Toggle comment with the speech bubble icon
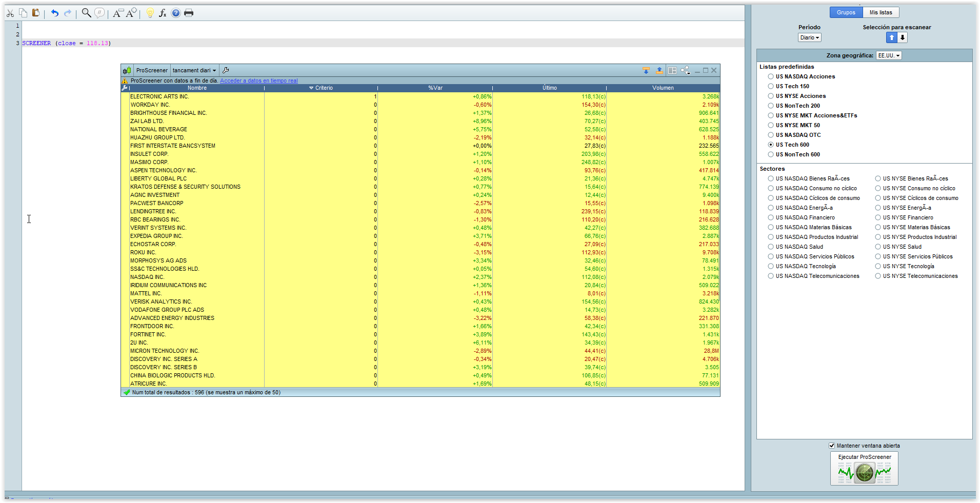Image resolution: width=980 pixels, height=503 pixels. click(99, 13)
